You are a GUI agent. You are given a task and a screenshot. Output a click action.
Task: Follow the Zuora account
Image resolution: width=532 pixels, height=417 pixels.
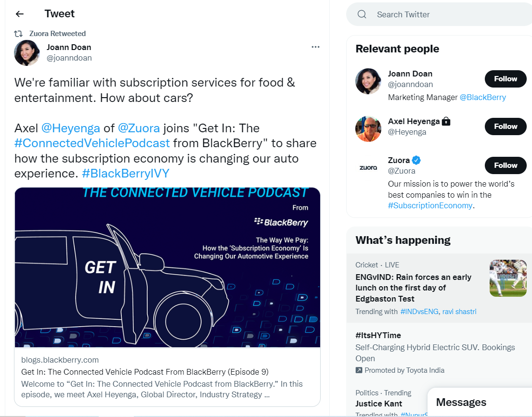point(505,165)
